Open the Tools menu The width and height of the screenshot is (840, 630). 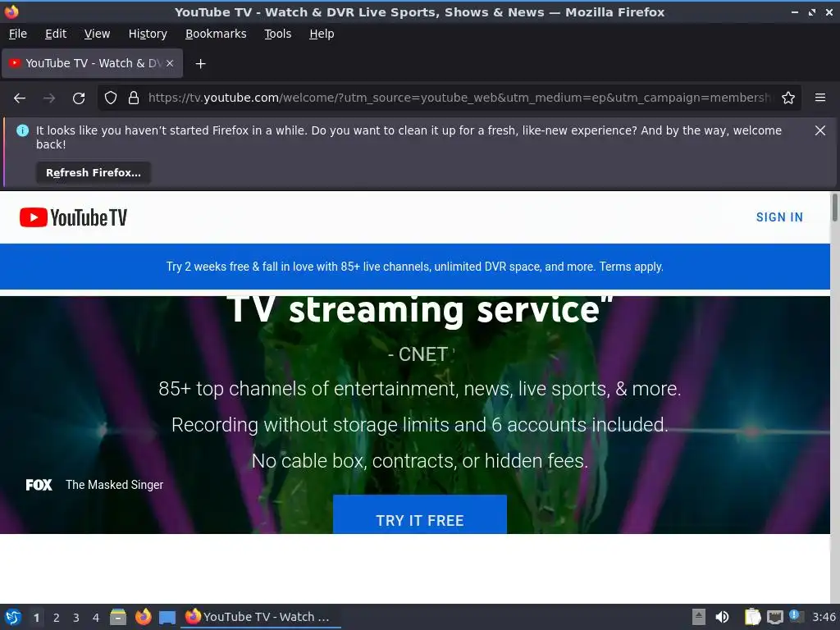tap(277, 34)
